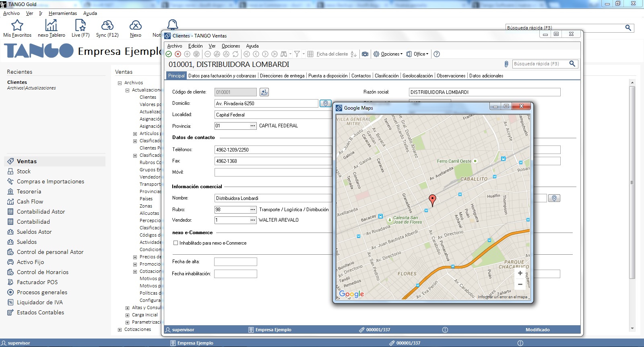Collapse the Archivos tree node

pos(120,83)
